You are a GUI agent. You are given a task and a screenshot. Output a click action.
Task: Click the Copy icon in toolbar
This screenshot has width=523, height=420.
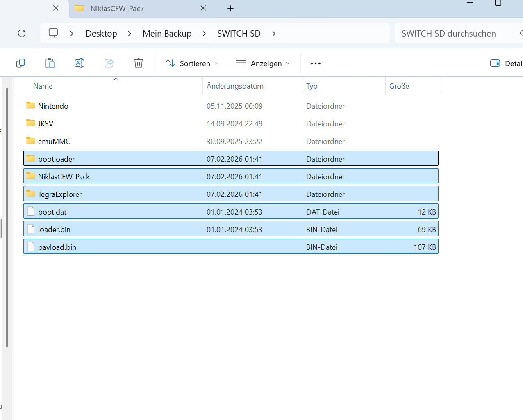pyautogui.click(x=20, y=63)
